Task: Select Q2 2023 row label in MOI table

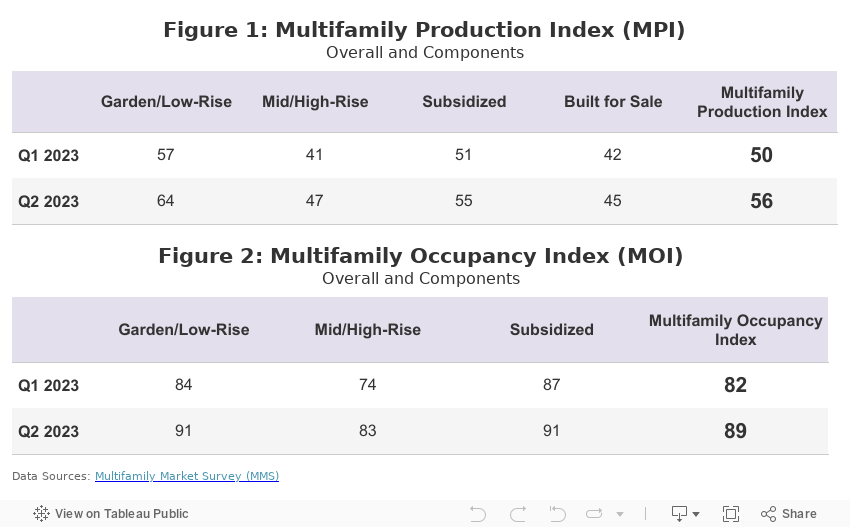Action: pyautogui.click(x=48, y=432)
